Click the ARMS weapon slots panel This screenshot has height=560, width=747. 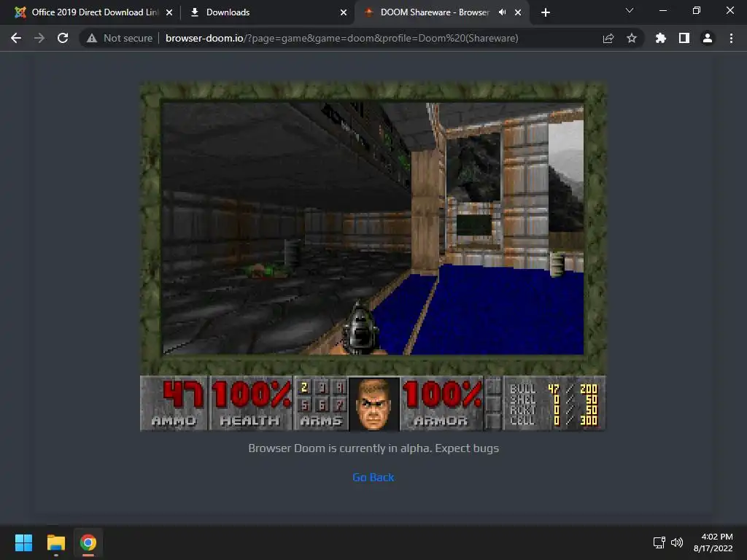coord(321,404)
